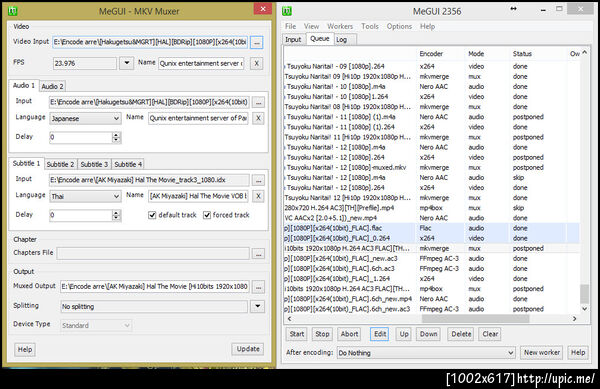Click the Help button in MKV Muxer
The image size is (600, 389).
pos(25,349)
